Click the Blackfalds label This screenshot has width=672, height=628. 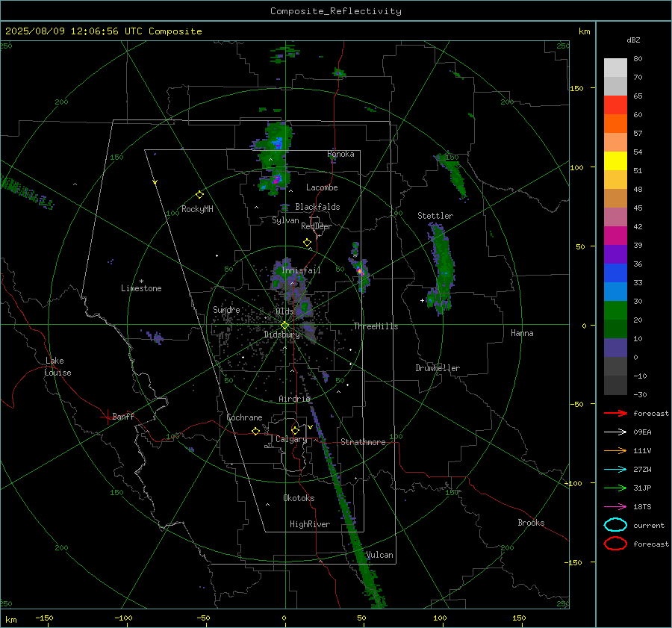(x=317, y=207)
